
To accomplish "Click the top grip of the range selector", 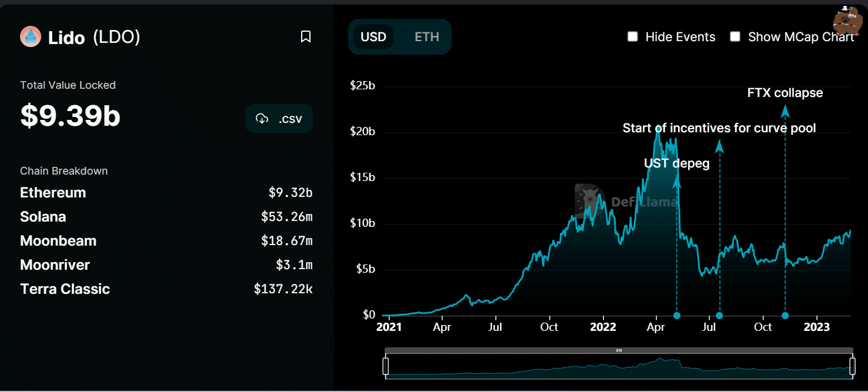I will tap(619, 350).
